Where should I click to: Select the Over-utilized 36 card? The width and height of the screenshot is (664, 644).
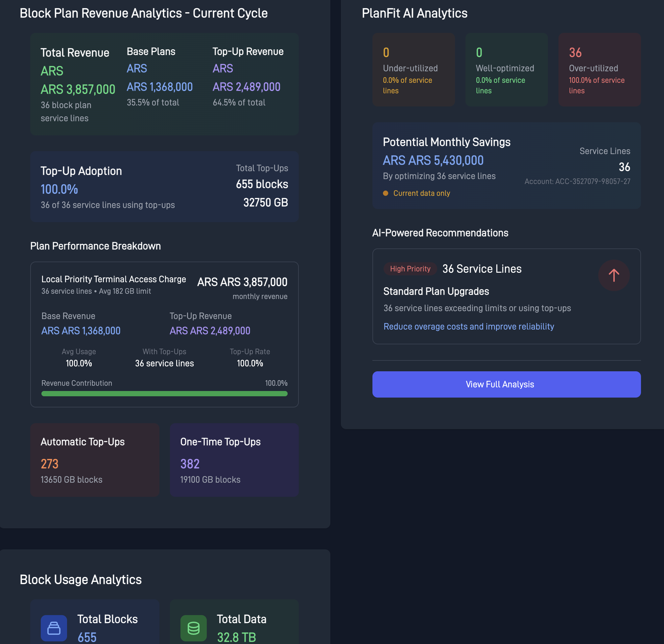click(x=599, y=70)
